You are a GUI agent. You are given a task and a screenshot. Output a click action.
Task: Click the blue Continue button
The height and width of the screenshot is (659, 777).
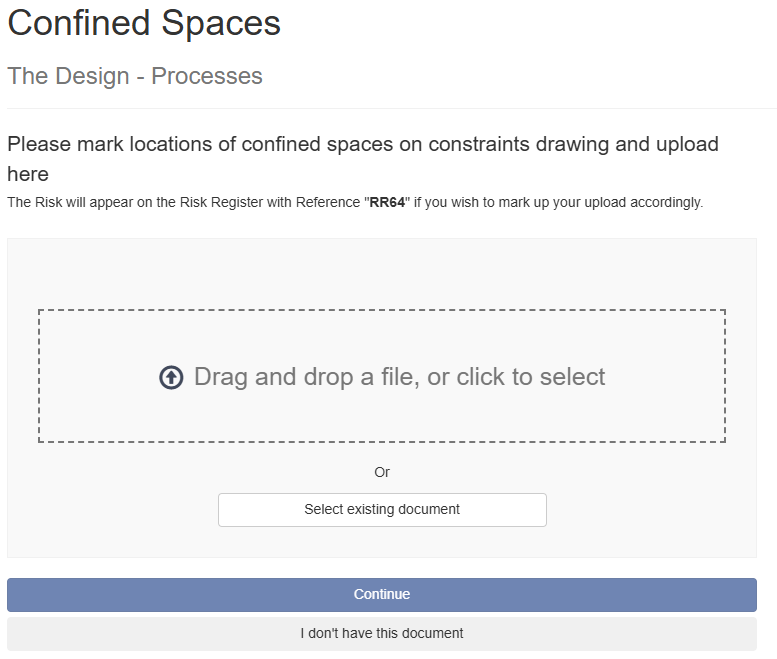click(382, 595)
